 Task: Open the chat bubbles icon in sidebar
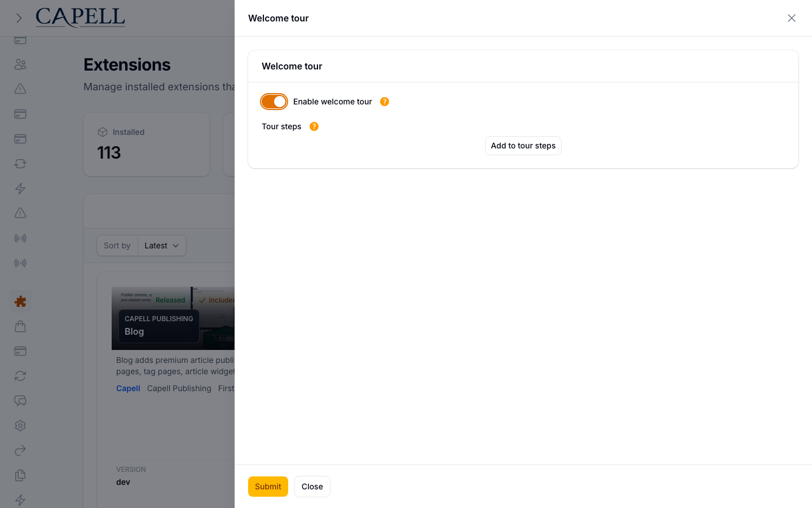point(20,401)
